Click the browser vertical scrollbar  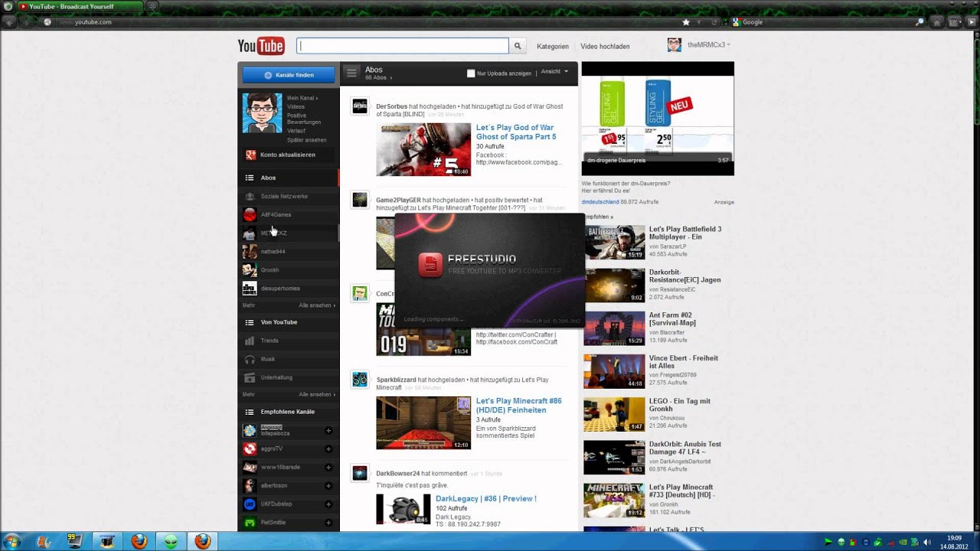point(975,77)
